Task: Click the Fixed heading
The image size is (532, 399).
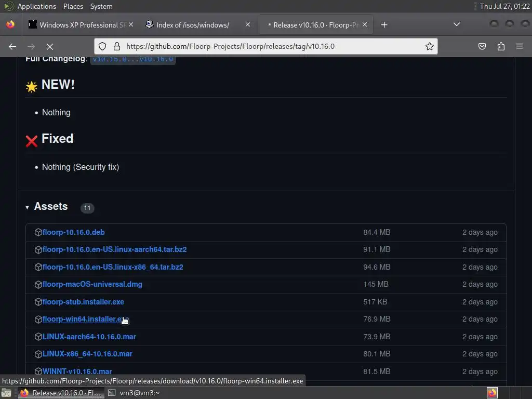Action: pos(57,138)
